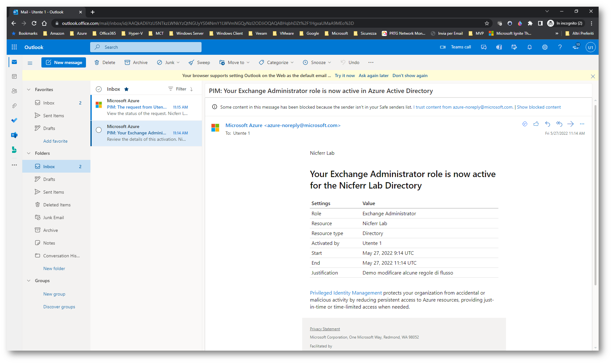Viewport: 612px width, 364px height.
Task: Open toolbar overflow ellipsis after Undo
Action: (x=371, y=62)
